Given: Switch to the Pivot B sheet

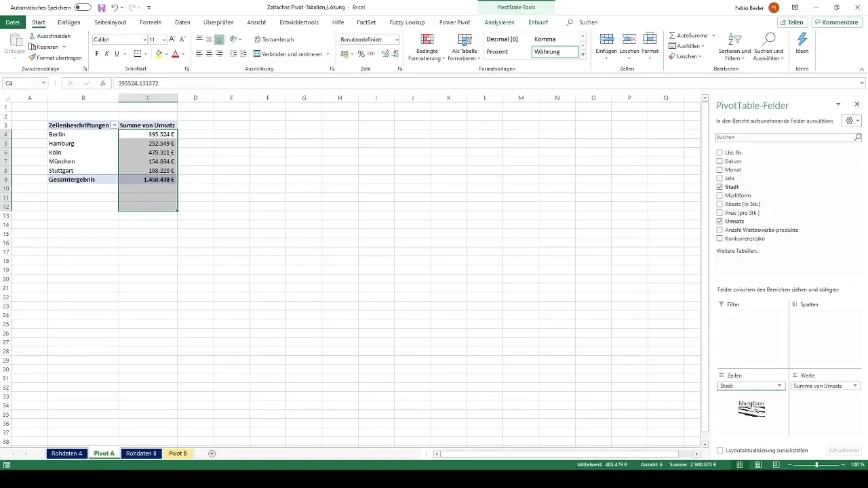Looking at the screenshot, I should tap(178, 453).
